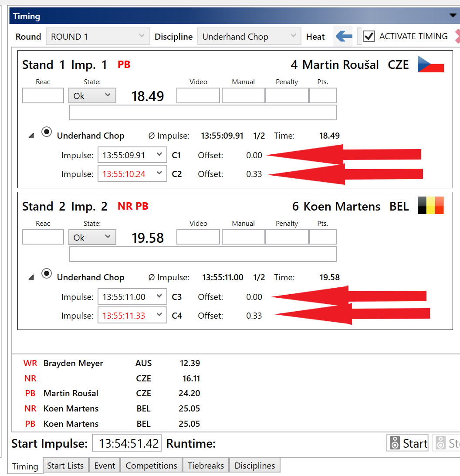Viewport: 460px width, 476px height.
Task: Collapse the Stand 1 Underhand Chop section
Action: pyautogui.click(x=31, y=136)
